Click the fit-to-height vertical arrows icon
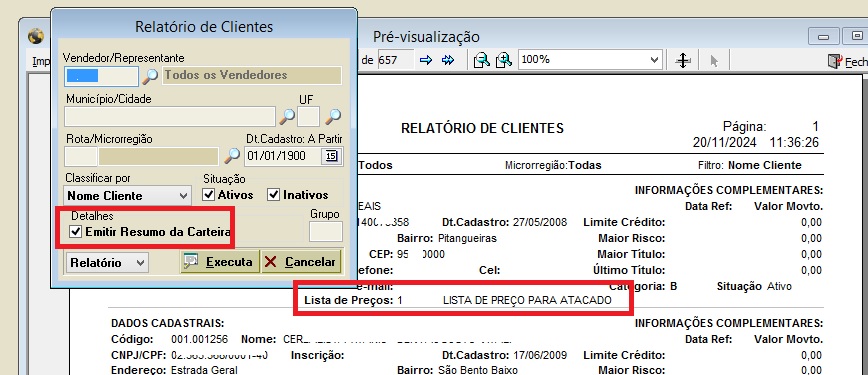868x375 pixels. click(x=683, y=60)
